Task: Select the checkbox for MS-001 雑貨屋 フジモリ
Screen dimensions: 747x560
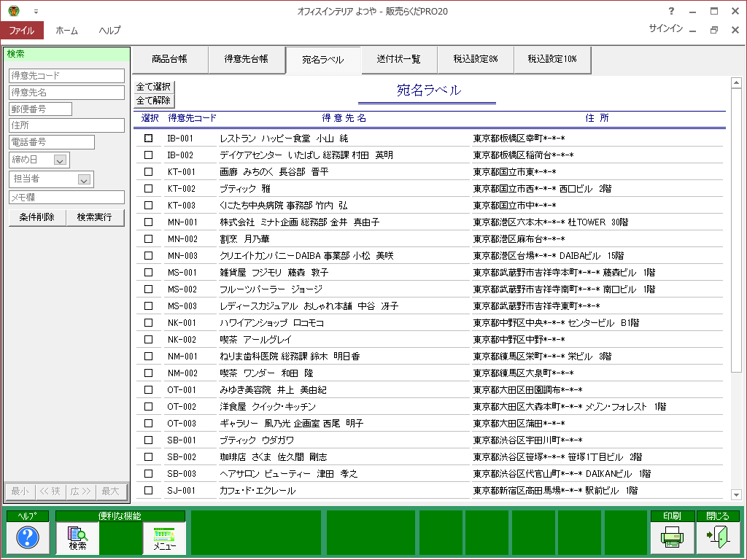Action: click(x=149, y=273)
